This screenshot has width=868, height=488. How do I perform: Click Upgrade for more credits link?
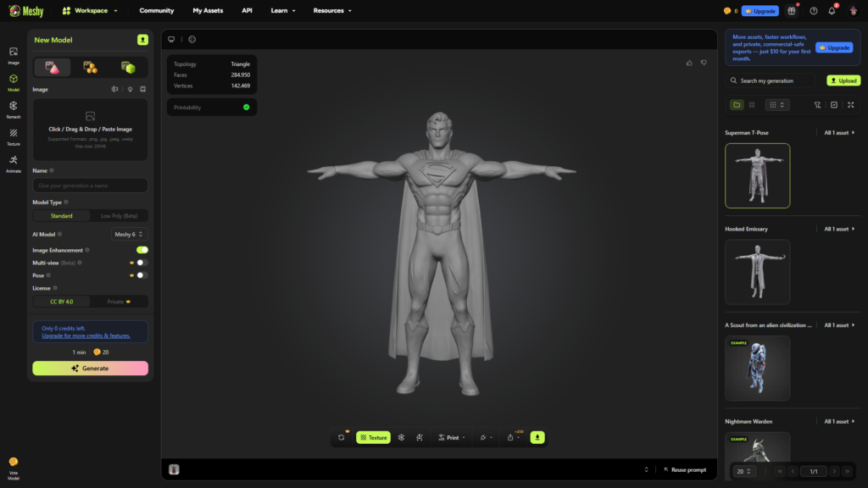[x=86, y=335]
